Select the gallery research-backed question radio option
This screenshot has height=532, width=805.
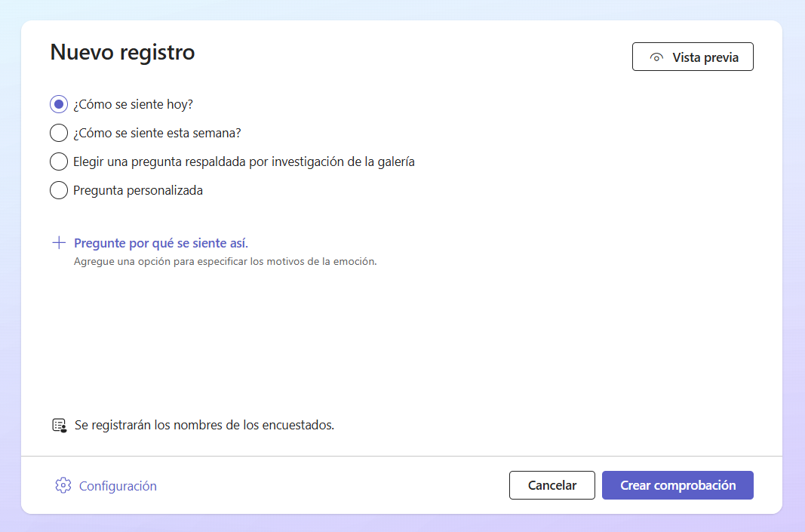[x=59, y=161]
